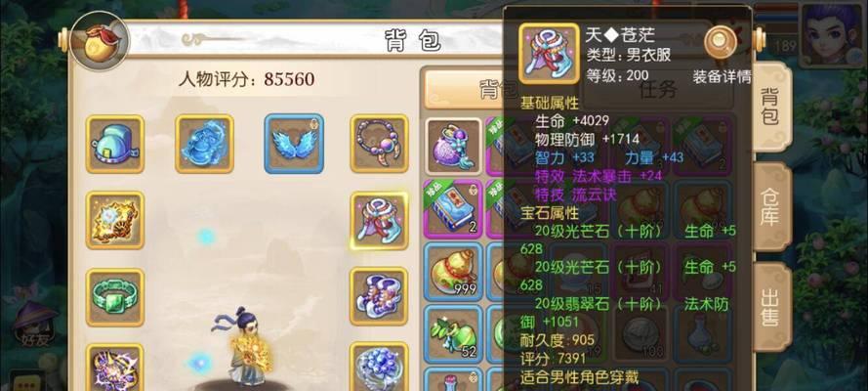Select the white boots equipment slot
Viewport: 868px width, 391px height.
(379, 296)
